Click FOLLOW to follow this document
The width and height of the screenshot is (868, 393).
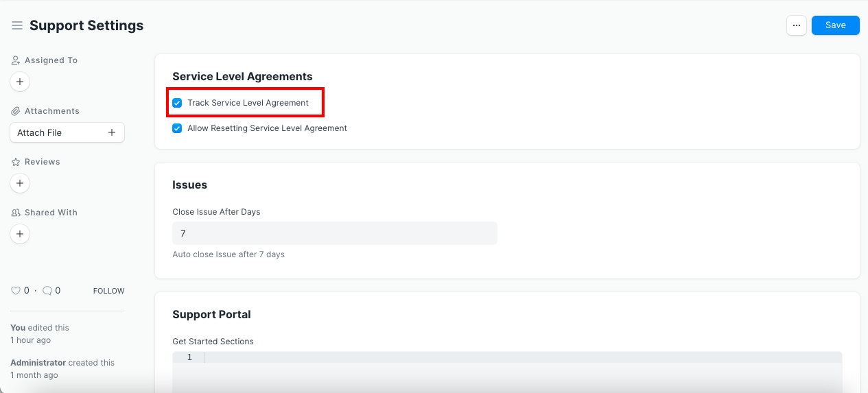pos(108,291)
